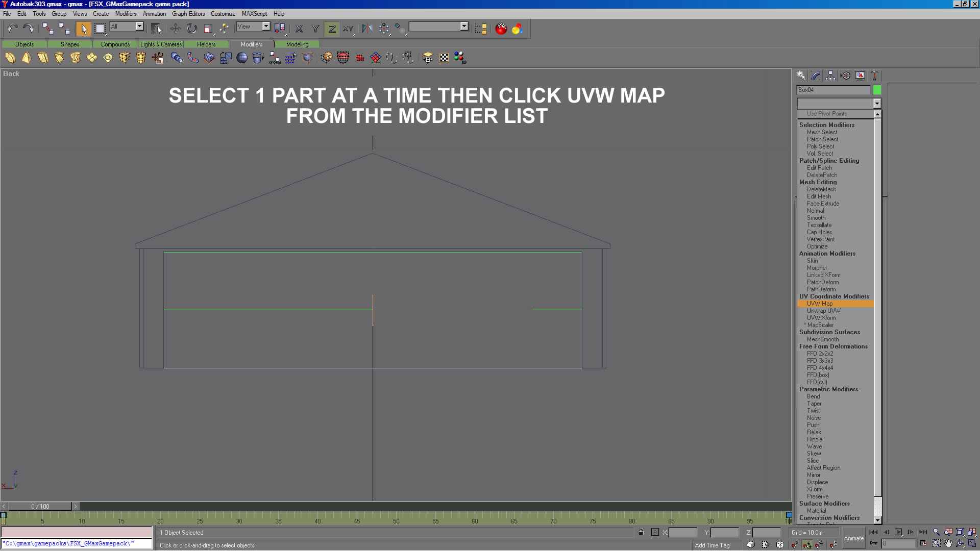The height and width of the screenshot is (551, 980).
Task: Click the green object color swatch
Action: click(x=877, y=90)
